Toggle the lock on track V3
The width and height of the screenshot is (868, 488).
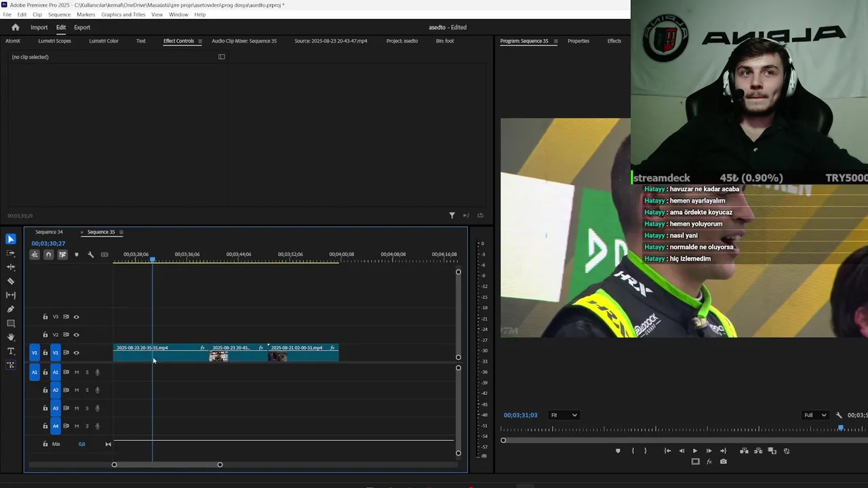click(x=45, y=317)
